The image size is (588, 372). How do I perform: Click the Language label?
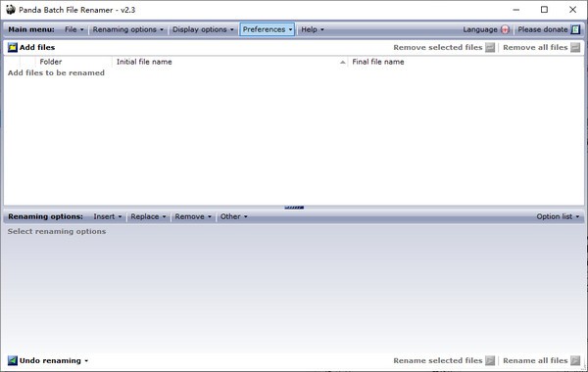coord(480,29)
